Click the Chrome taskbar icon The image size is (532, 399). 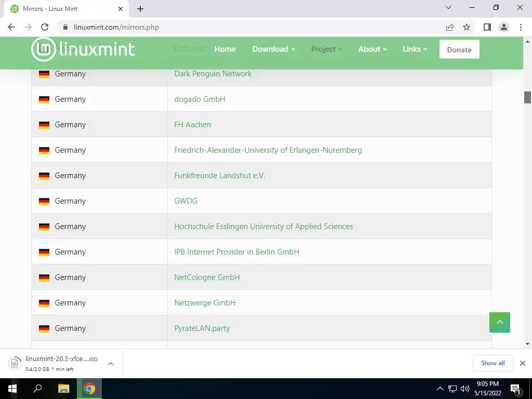89,389
